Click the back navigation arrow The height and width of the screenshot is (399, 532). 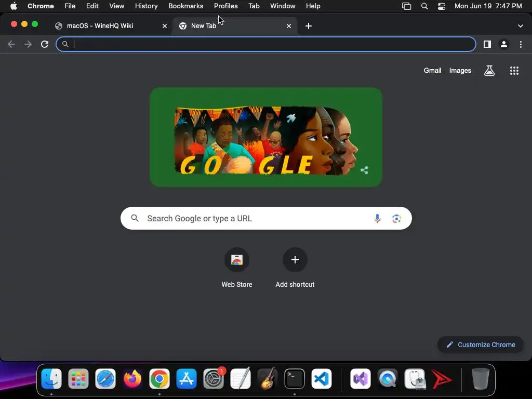point(11,44)
